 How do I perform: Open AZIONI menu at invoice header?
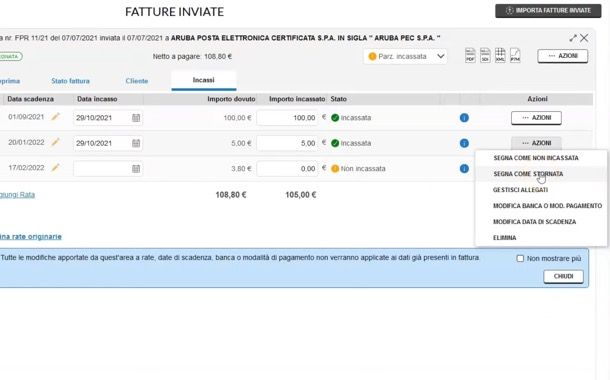pyautogui.click(x=563, y=56)
